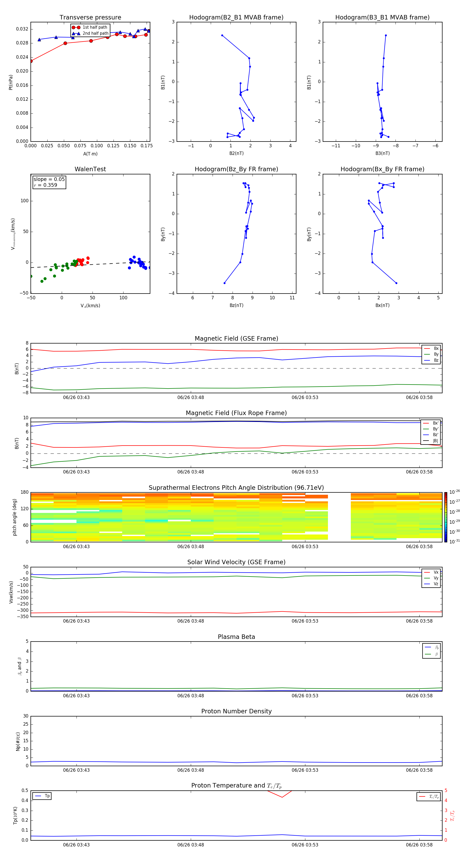
Task: Click the V_A(km/s) x-axis label
Action: coord(90,306)
